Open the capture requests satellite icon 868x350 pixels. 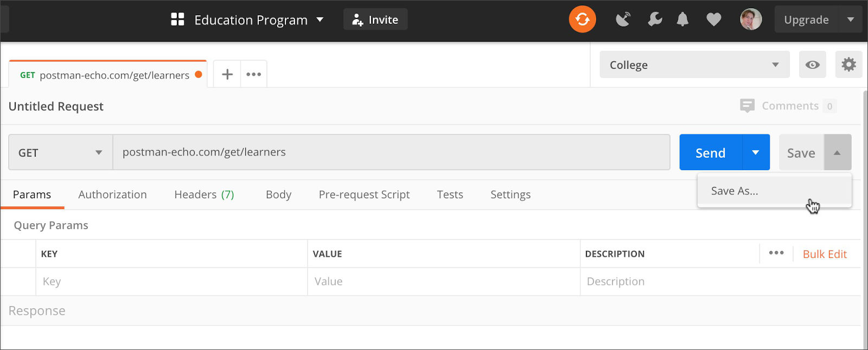(x=623, y=20)
